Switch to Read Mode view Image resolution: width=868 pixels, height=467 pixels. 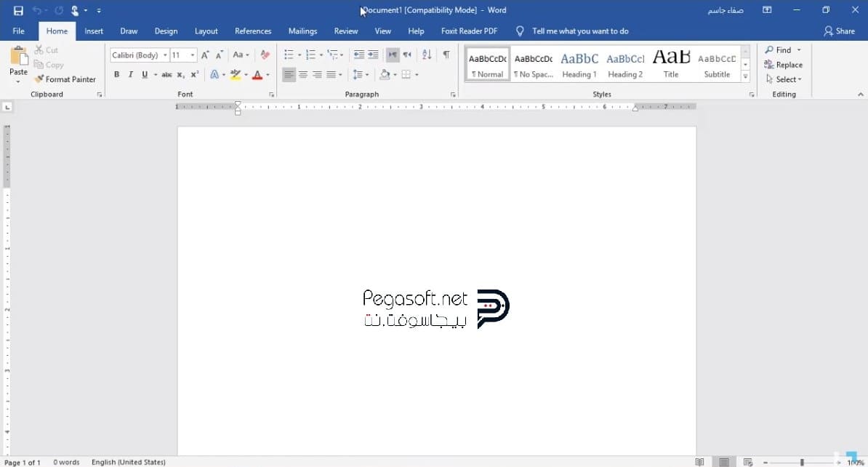click(700, 462)
